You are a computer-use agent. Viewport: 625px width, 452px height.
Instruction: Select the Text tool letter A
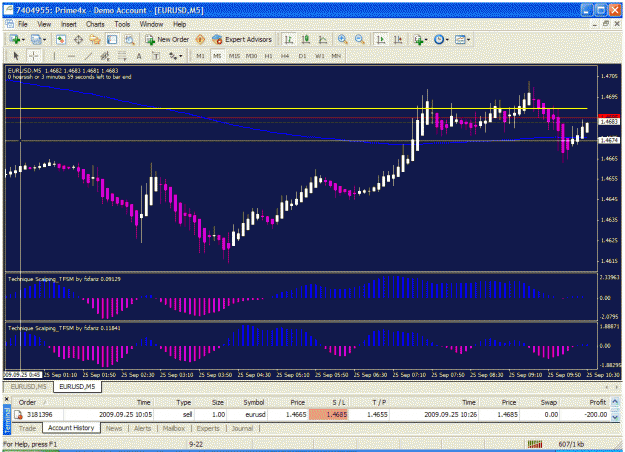[x=139, y=56]
